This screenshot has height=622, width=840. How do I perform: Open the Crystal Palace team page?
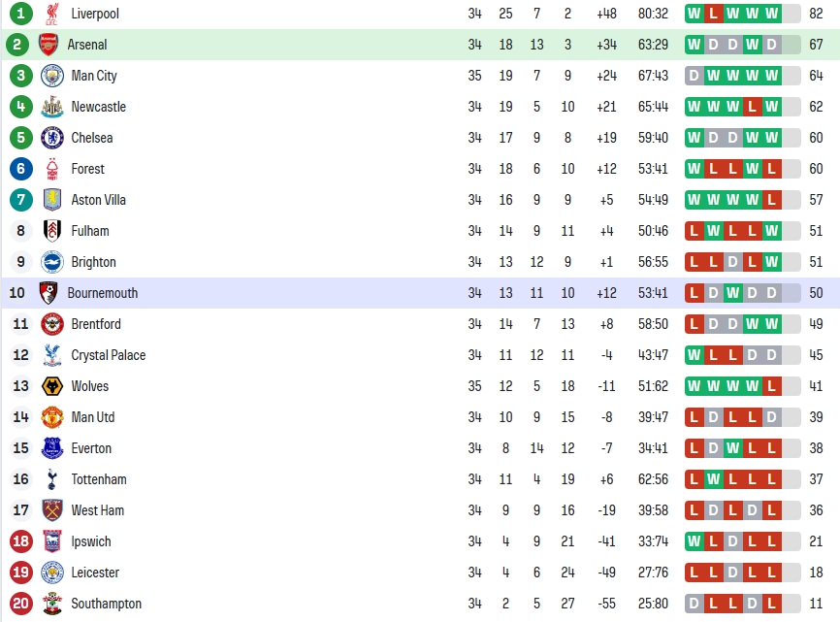tap(109, 355)
